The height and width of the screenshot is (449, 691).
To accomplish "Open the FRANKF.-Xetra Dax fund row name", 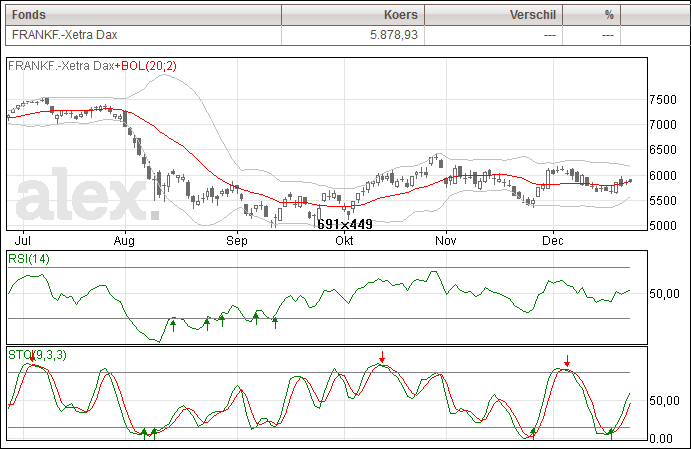I will pos(64,35).
